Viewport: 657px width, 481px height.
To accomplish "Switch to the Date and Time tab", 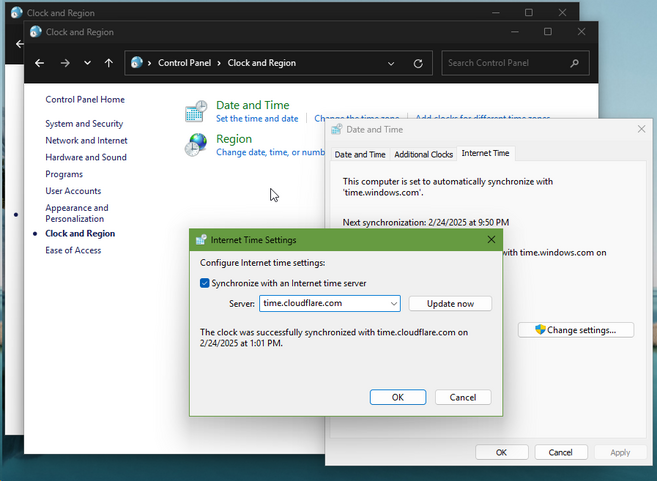I will pyautogui.click(x=360, y=154).
